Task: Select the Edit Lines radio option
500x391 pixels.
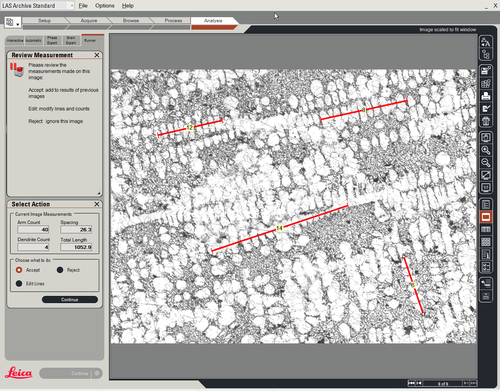Action: click(x=19, y=283)
